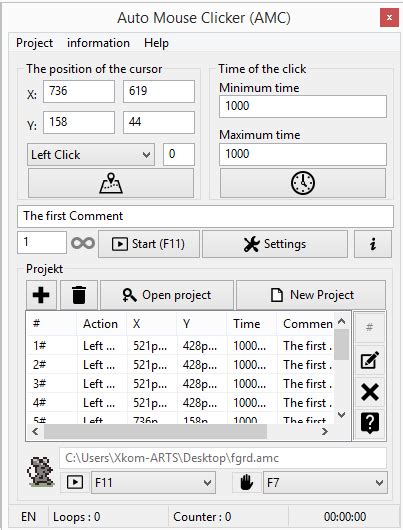Click the mouse mascot icon

click(41, 472)
